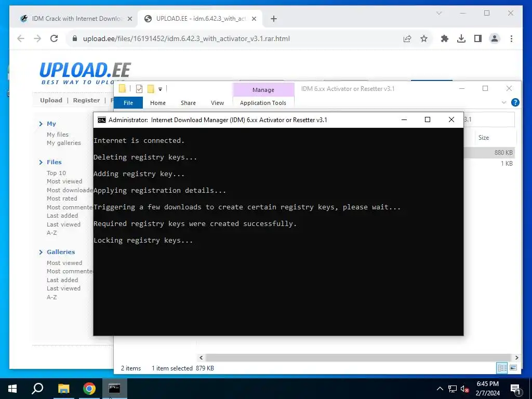Screen dimensions: 532x399
Task: Select the 1 KB file row
Action: (x=489, y=164)
